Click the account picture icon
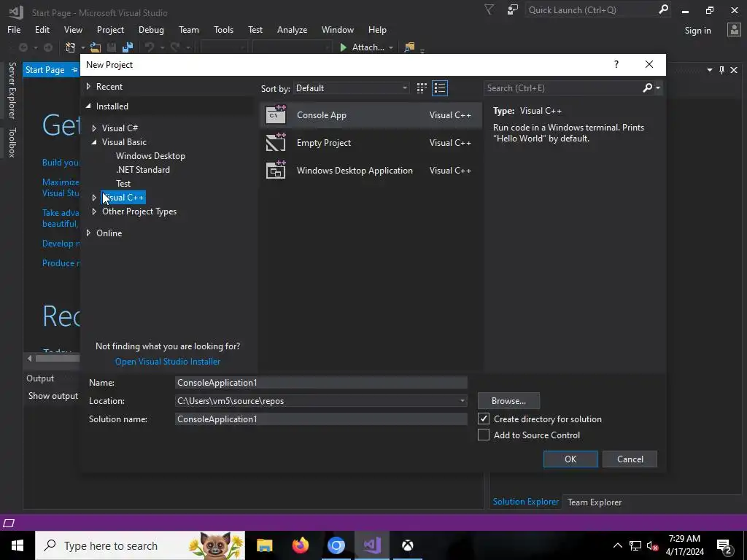The image size is (747, 560). tap(734, 29)
